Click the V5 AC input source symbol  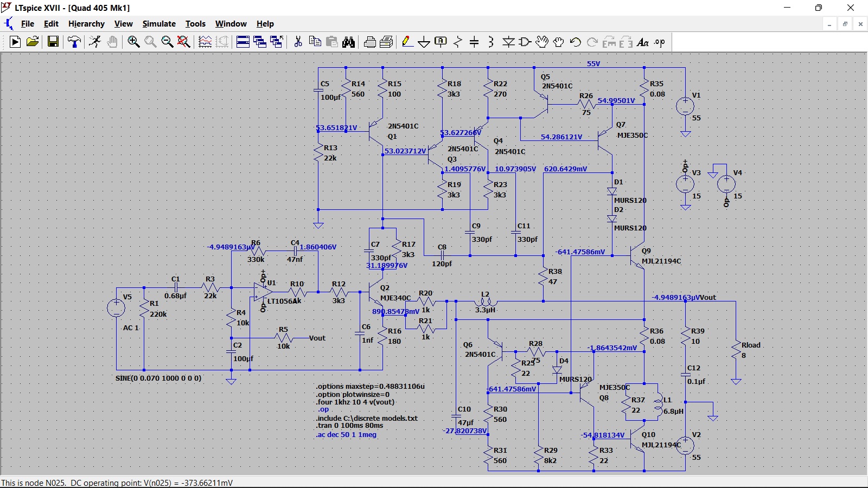coord(116,308)
